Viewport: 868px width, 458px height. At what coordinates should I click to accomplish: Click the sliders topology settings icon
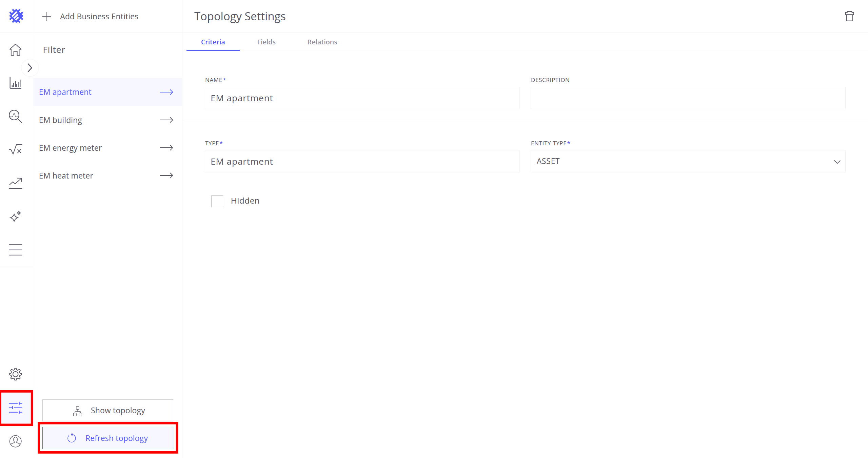tap(15, 408)
